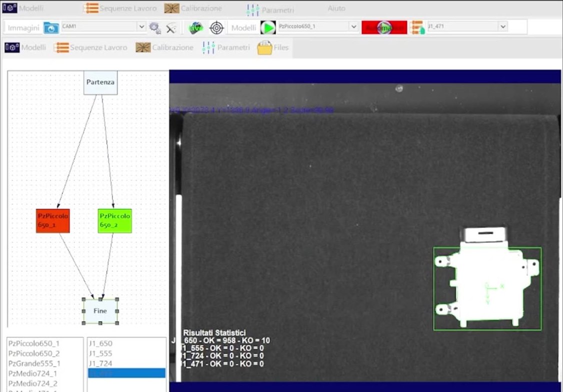563x392 pixels.
Task: Open Modelli in the top menu bar
Action: (23, 8)
